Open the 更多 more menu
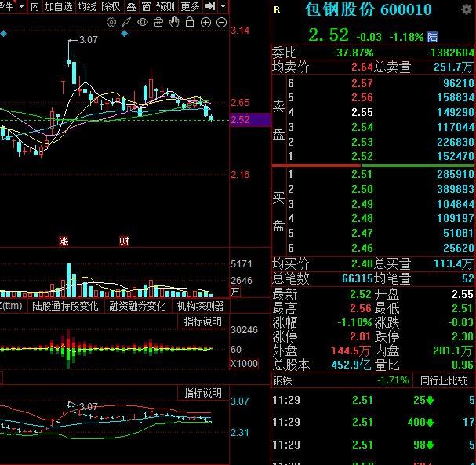Image resolution: width=476 pixels, height=465 pixels. tap(190, 6)
